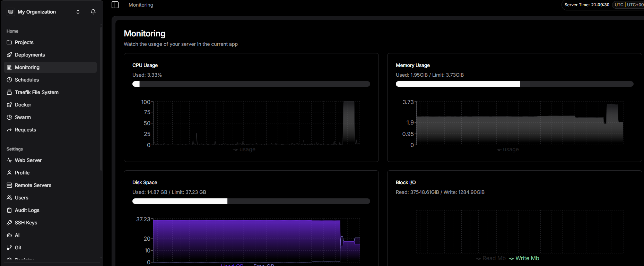Open Git settings
644x266 pixels.
pos(50,248)
